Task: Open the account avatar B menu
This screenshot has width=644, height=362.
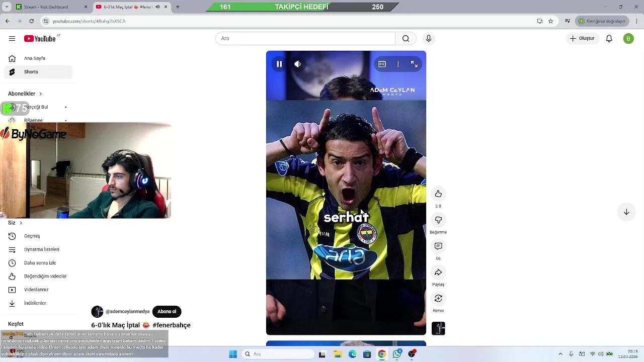Action: coord(628,39)
